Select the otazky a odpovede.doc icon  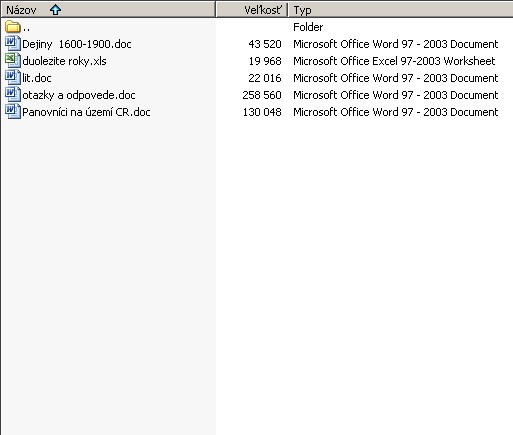[x=13, y=95]
